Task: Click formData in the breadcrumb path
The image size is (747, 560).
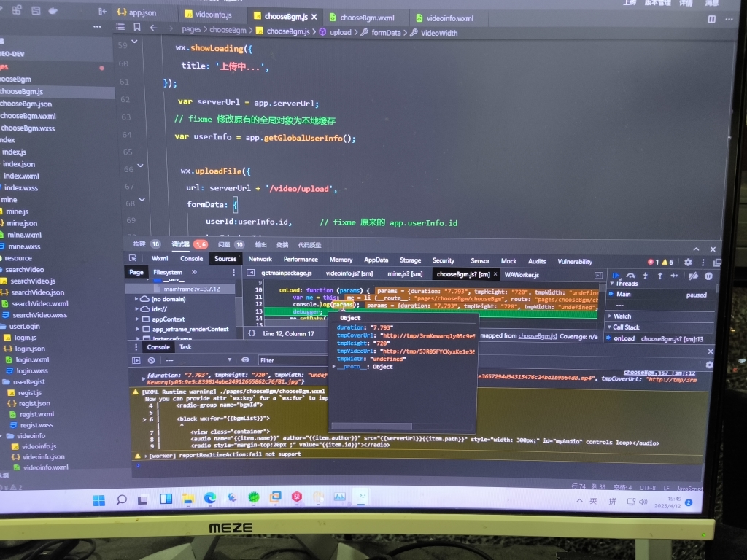Action: coord(386,33)
